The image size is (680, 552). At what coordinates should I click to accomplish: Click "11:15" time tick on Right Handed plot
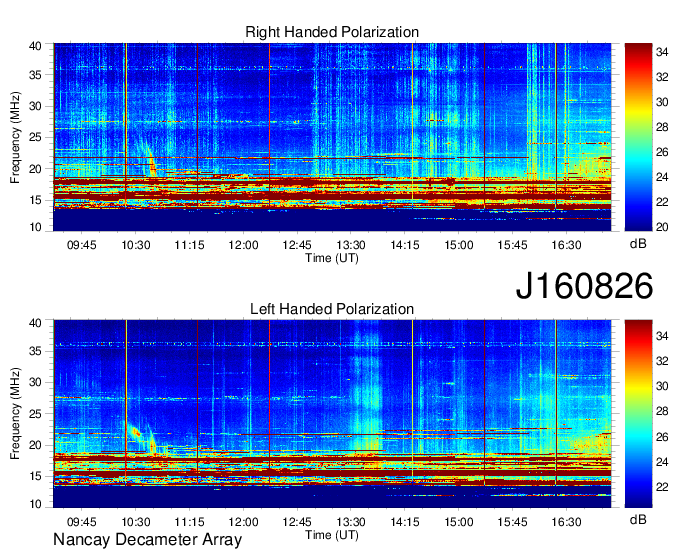pos(189,245)
